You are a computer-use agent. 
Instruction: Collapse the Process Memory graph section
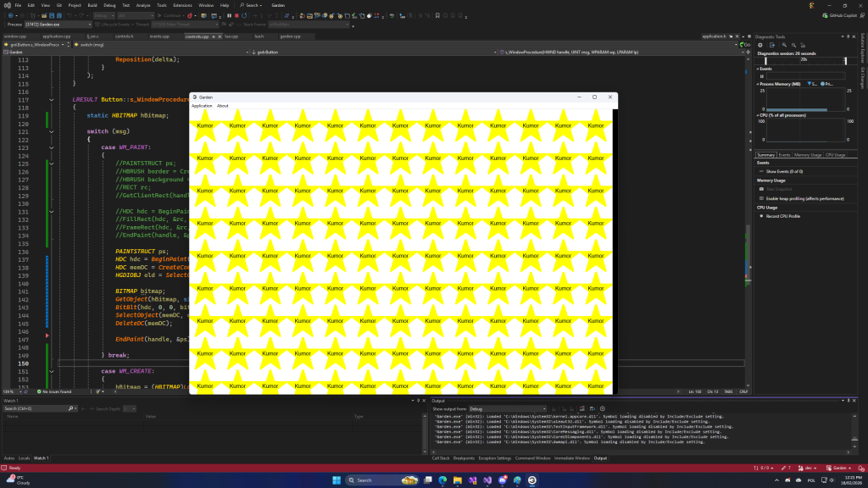coord(758,84)
